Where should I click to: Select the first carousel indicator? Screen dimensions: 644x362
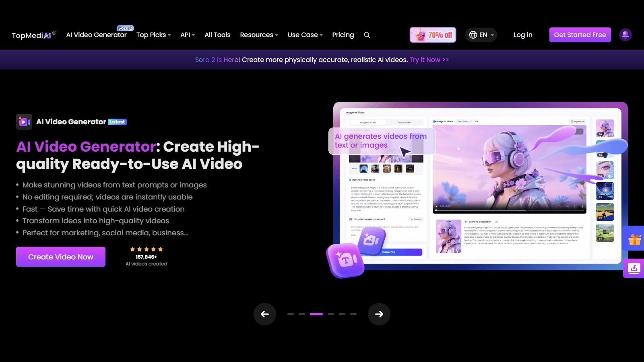291,314
